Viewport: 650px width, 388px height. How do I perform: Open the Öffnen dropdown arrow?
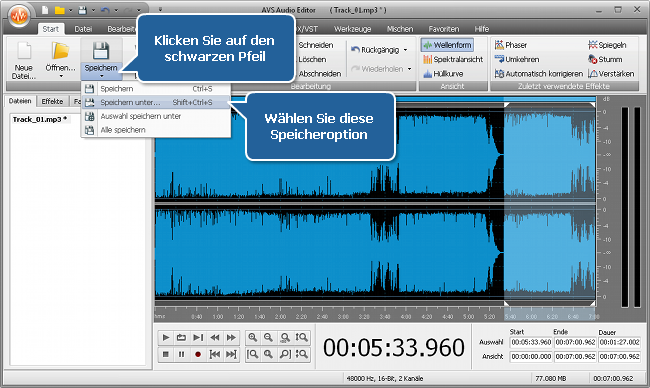coord(61,76)
